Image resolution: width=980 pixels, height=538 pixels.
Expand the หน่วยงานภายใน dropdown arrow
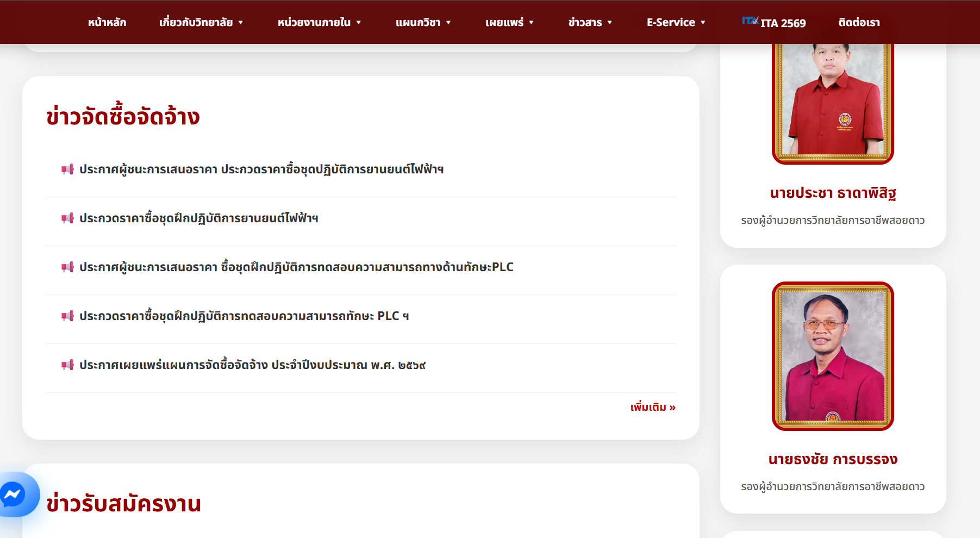pos(359,23)
